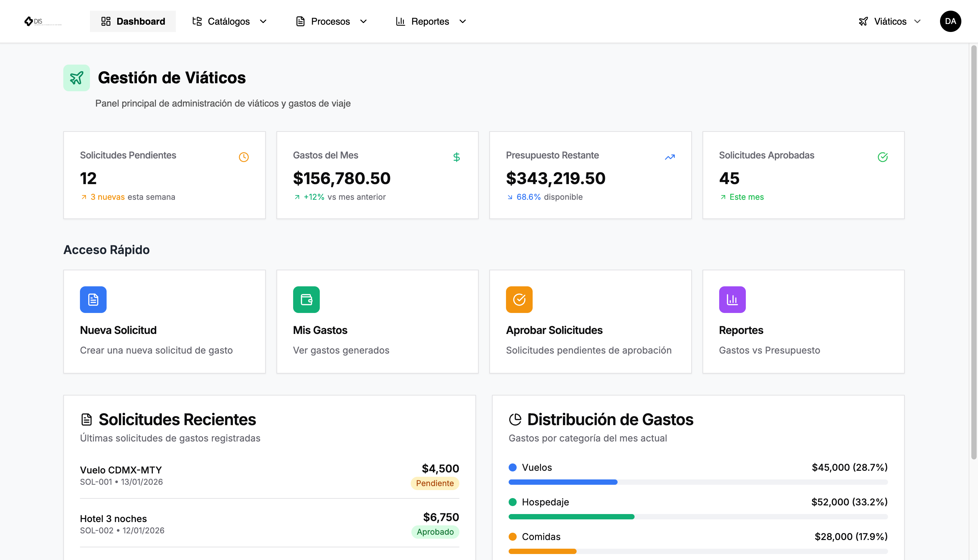Click the vertical page scrollbar

(974, 252)
